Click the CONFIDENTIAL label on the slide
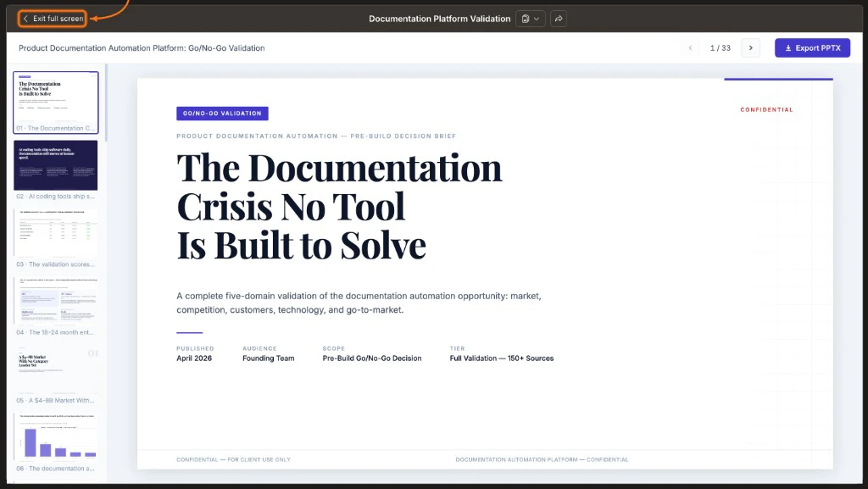868x489 pixels. tap(766, 109)
